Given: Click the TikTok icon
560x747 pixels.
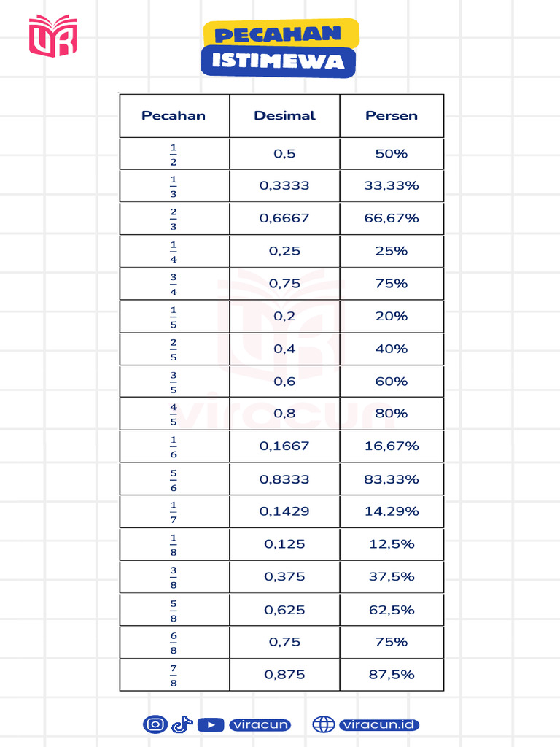Looking at the screenshot, I should pyautogui.click(x=182, y=724).
